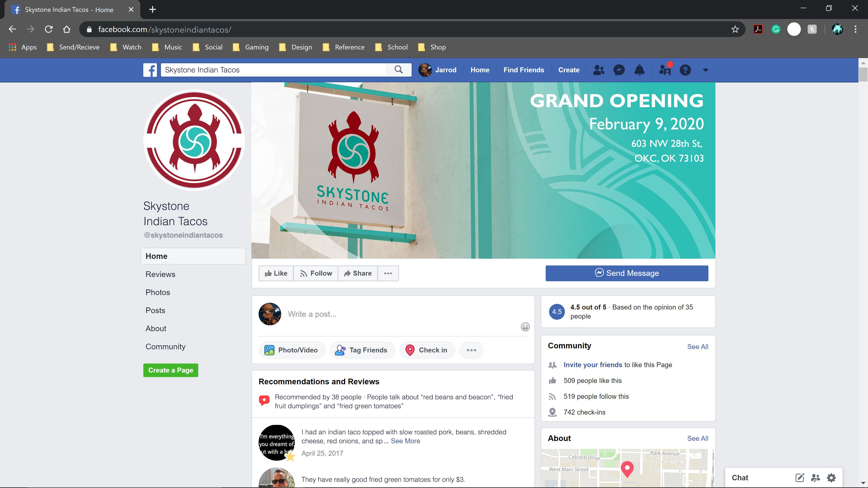Toggle Like on the Skystone page
This screenshot has height=488, width=868.
(x=276, y=273)
